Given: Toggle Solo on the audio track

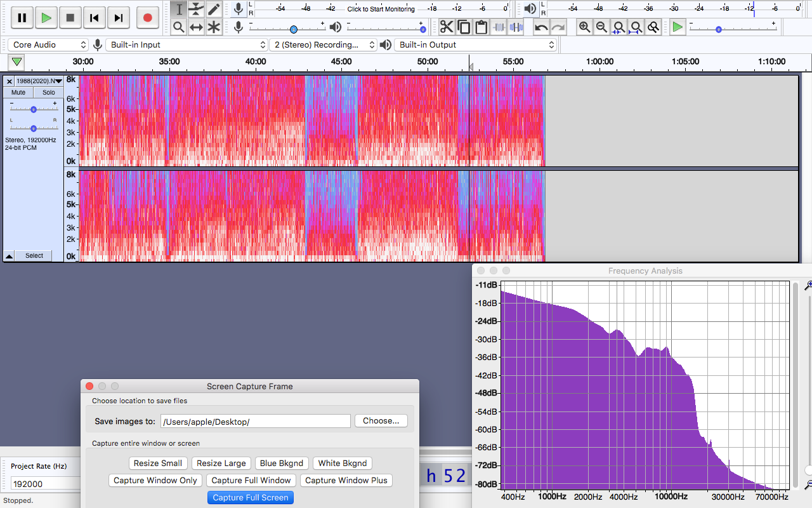Looking at the screenshot, I should pos(49,93).
